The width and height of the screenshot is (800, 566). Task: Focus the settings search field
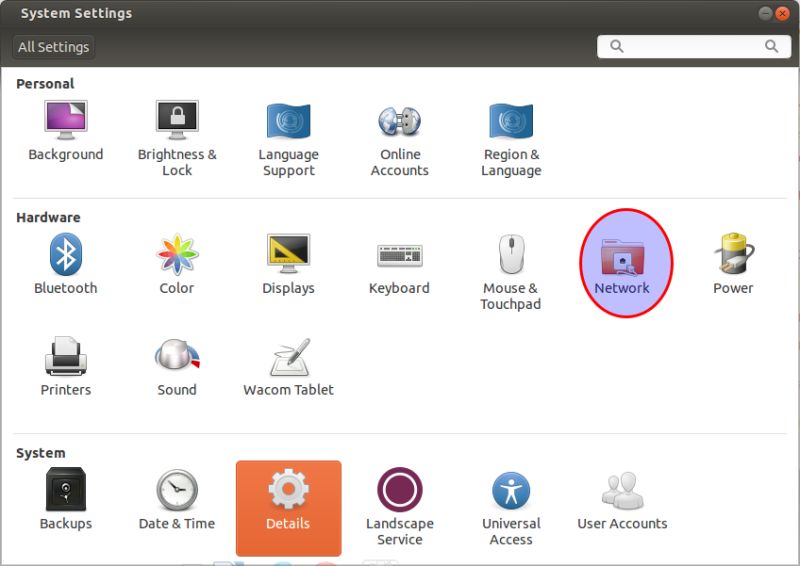pos(694,46)
